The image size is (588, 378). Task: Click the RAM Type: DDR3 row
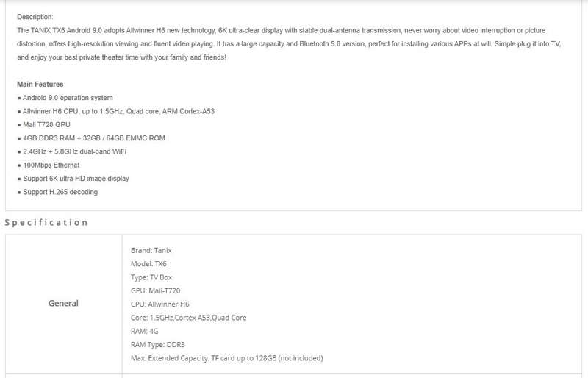click(x=158, y=345)
